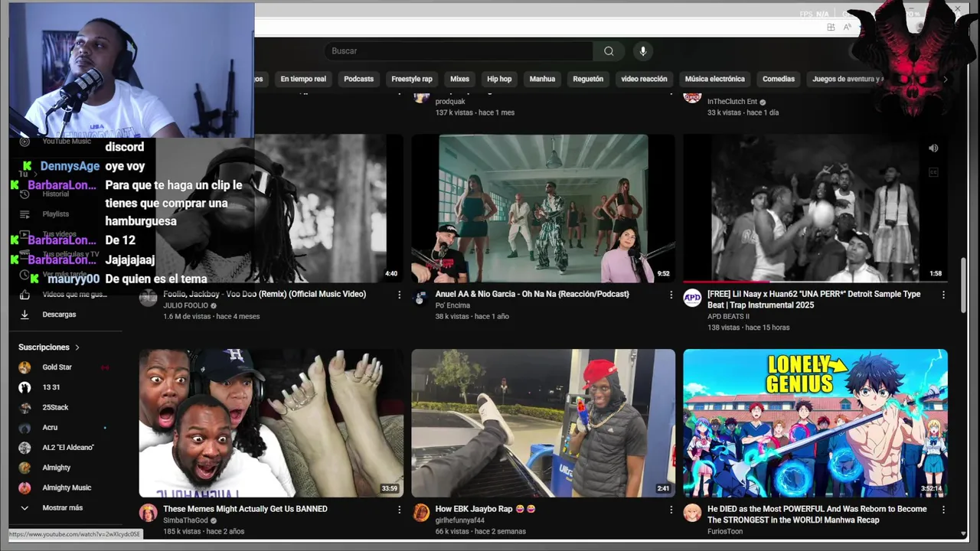Open browser apps grid icon in address bar
The width and height of the screenshot is (980, 551).
coord(831,28)
